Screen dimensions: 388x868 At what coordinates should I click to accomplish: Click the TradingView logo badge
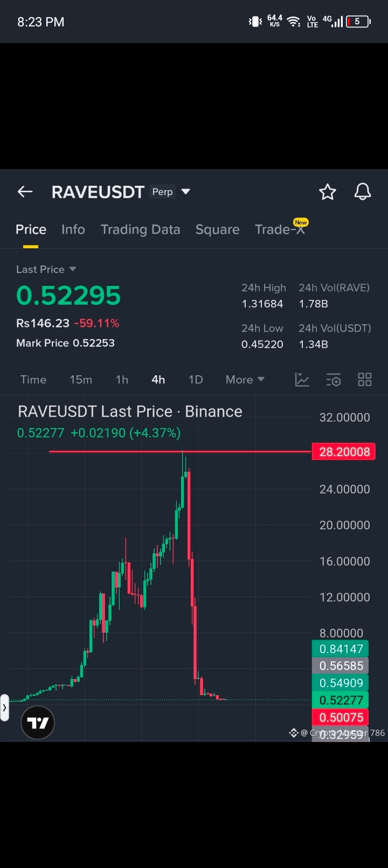tap(38, 723)
